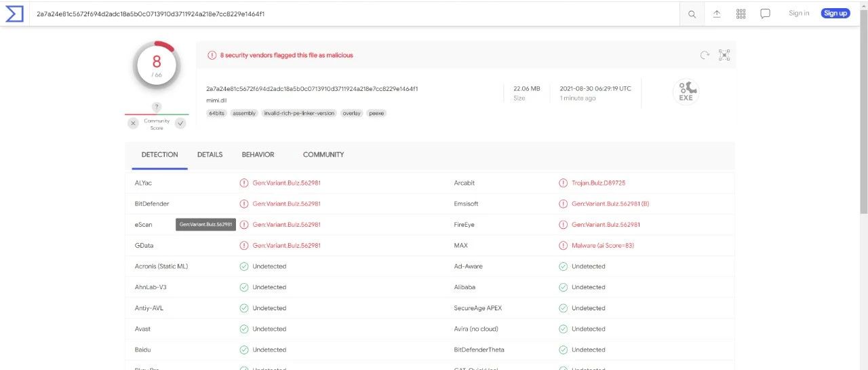868x370 pixels.
Task: Switch to the COMMUNITY tab
Action: click(323, 155)
